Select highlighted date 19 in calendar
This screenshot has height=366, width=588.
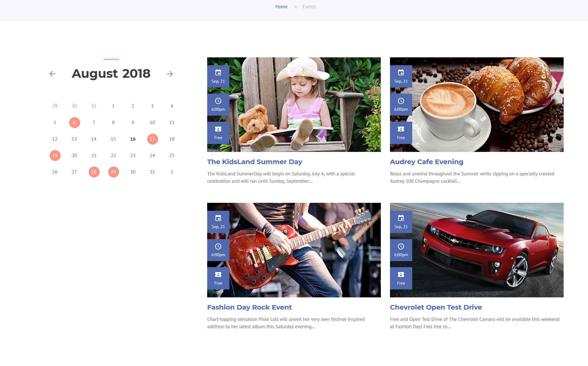tap(55, 156)
